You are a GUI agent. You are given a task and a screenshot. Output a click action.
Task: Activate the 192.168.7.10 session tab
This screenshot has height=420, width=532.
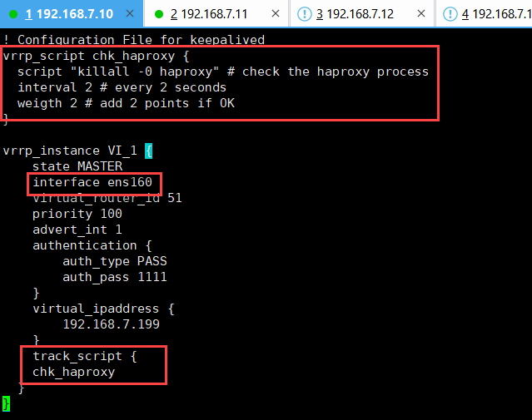[71, 13]
